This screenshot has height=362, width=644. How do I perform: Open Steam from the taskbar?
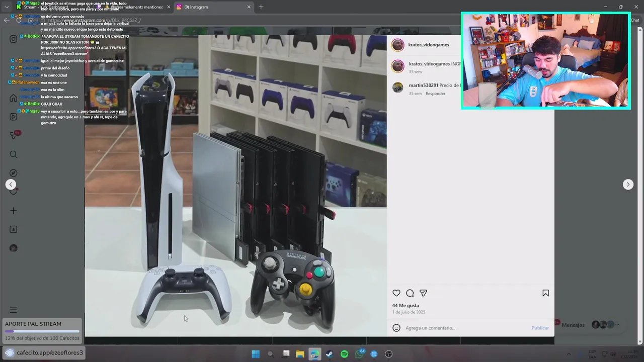329,354
